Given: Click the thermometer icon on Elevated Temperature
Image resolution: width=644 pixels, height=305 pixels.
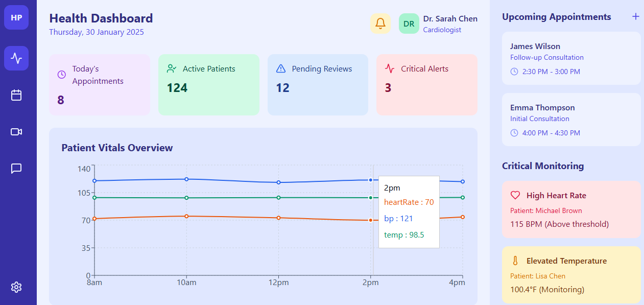Looking at the screenshot, I should (x=515, y=261).
